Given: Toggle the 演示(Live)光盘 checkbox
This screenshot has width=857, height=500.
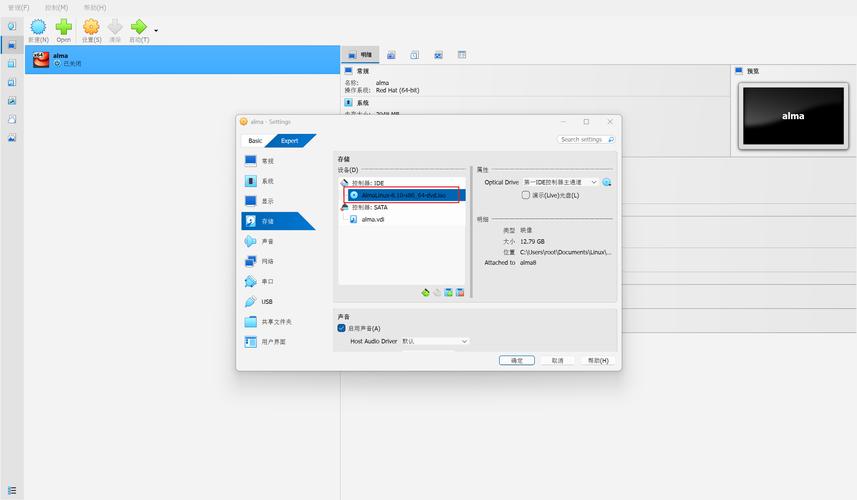Looking at the screenshot, I should 526,195.
